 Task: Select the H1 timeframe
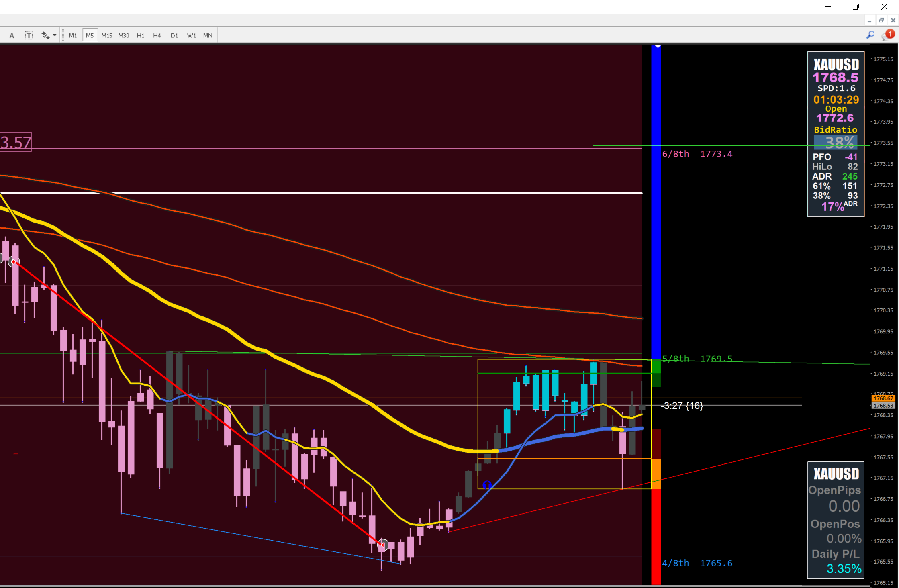click(x=141, y=35)
